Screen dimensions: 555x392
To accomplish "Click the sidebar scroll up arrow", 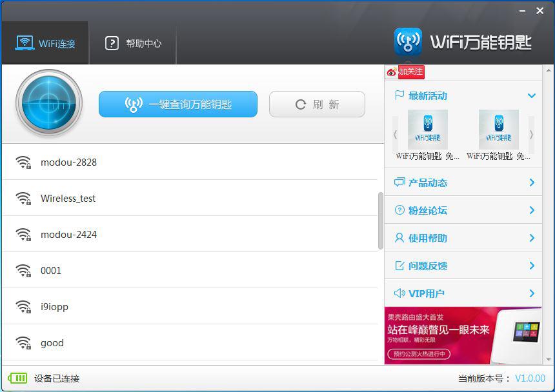I will click(x=549, y=70).
